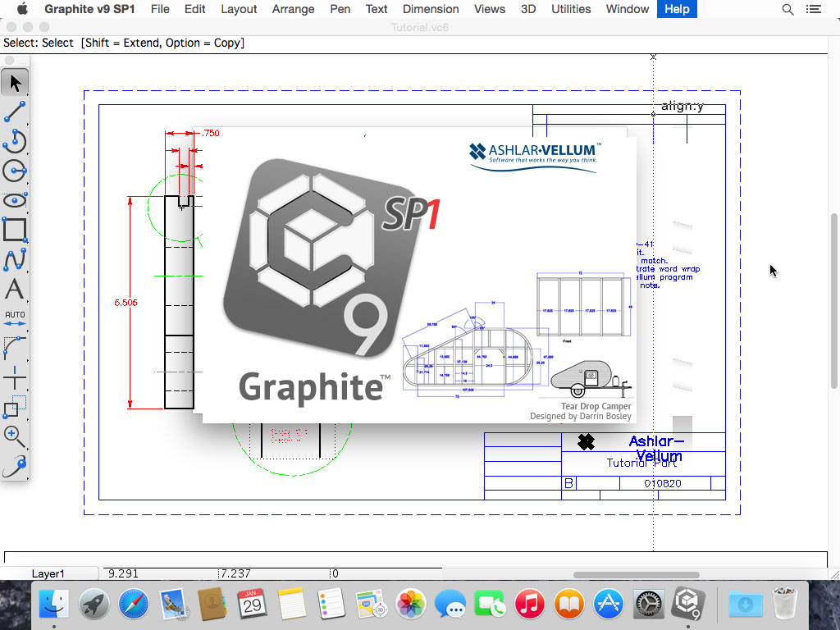Open Photos from the Dock
The image size is (840, 630).
point(410,604)
